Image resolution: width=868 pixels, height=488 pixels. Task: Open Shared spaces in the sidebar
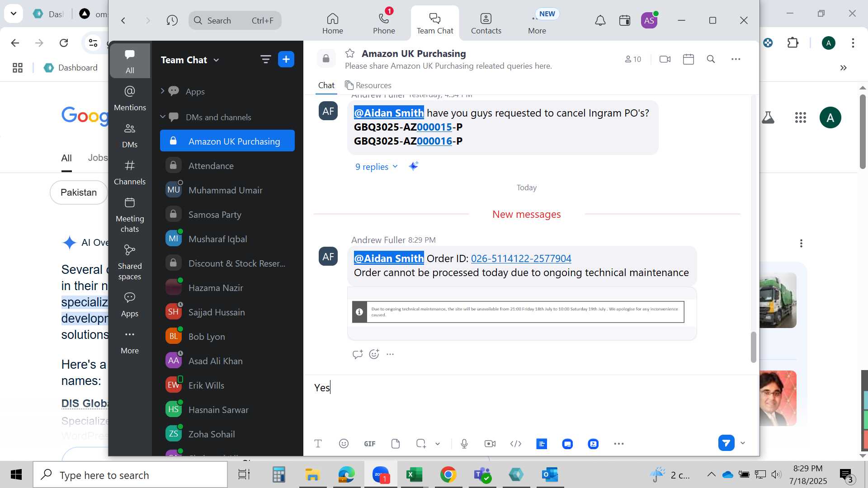pos(130,262)
